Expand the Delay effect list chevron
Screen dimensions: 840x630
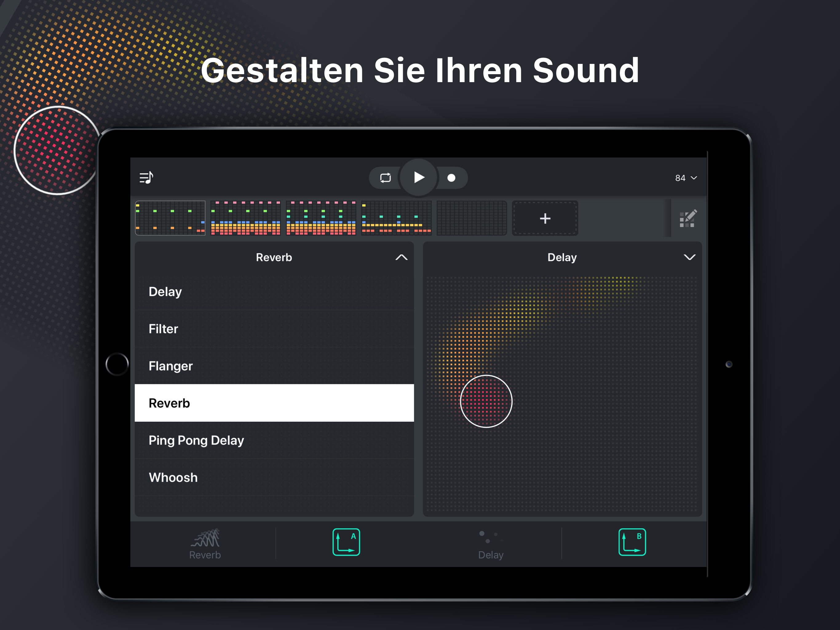click(x=689, y=257)
